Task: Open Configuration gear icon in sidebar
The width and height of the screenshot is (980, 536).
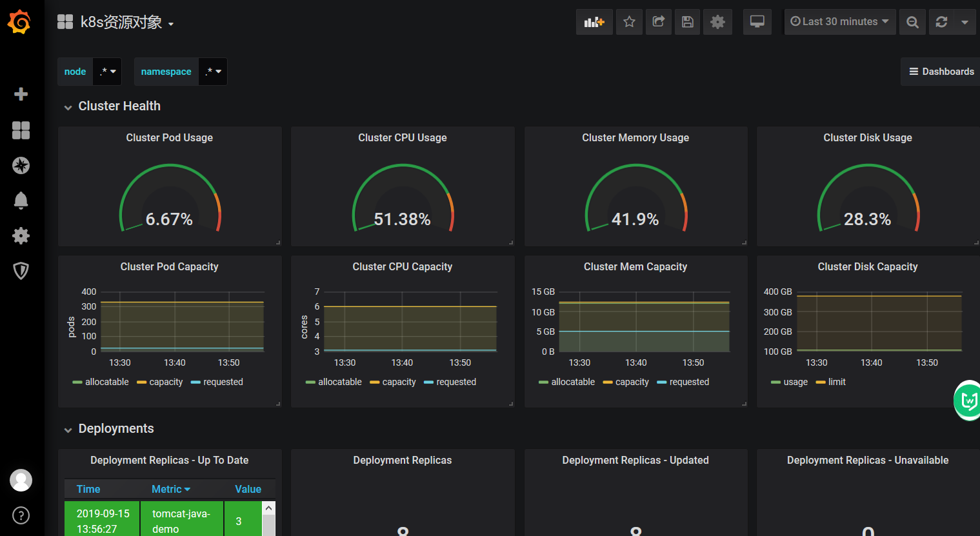Action: click(21, 235)
